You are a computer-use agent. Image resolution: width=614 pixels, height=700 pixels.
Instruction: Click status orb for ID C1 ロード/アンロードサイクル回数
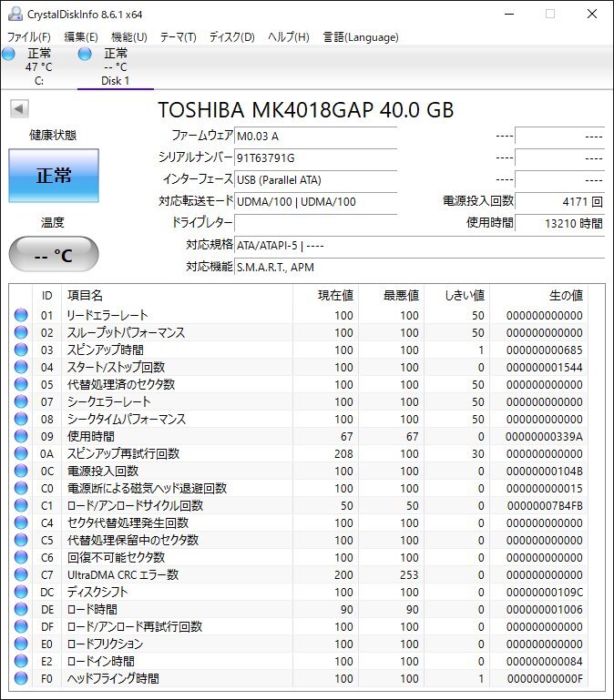click(x=21, y=505)
